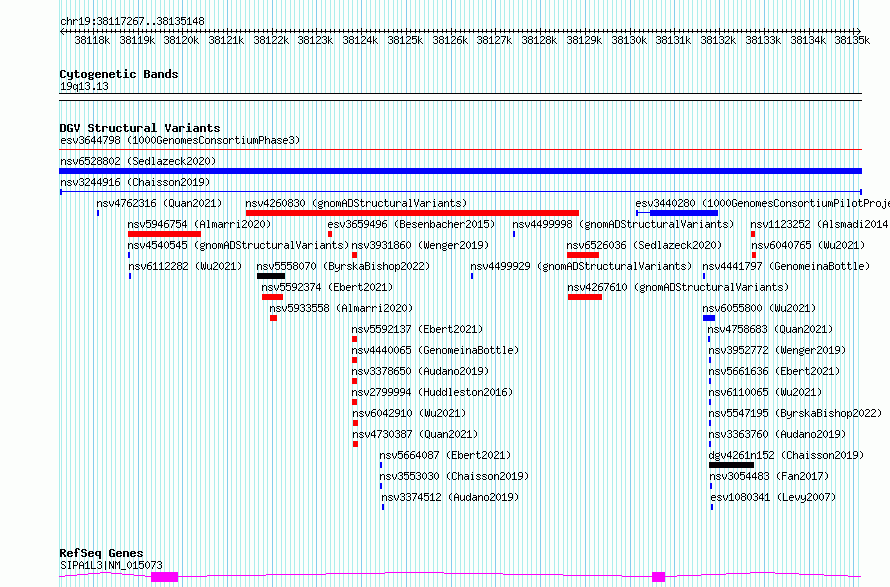Image resolution: width=890 pixels, height=587 pixels.
Task: Open the nsv4540545 gnomADStructuralVariants label
Action: (238, 245)
